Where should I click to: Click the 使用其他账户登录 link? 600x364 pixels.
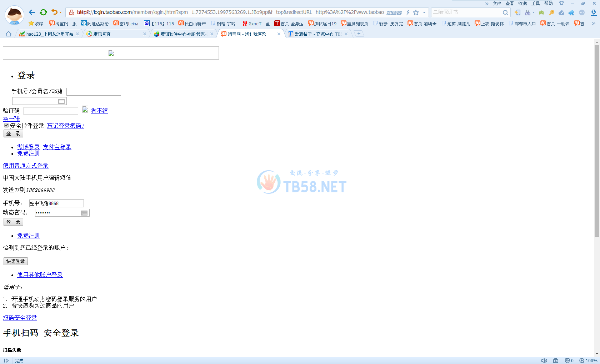coord(40,275)
